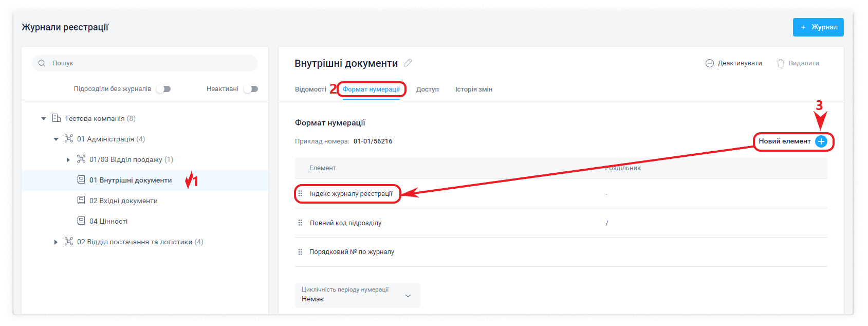Click the minus-circle Деактивувати icon
Viewport: 868px width, 326px height.
[710, 63]
